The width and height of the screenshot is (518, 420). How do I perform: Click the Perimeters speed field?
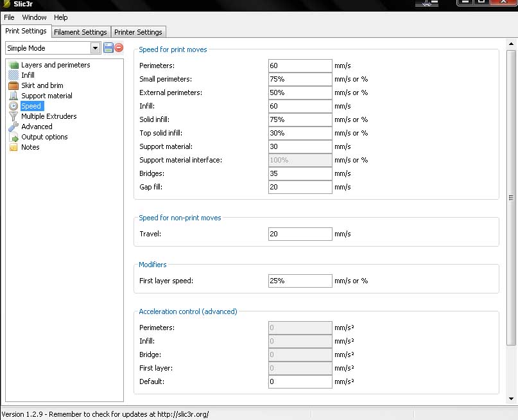(300, 66)
